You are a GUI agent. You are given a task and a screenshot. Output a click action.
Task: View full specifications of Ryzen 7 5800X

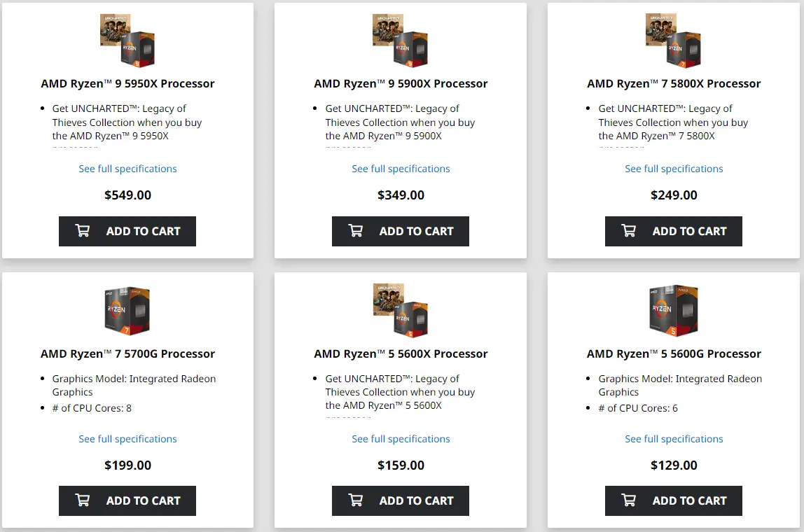(x=674, y=169)
